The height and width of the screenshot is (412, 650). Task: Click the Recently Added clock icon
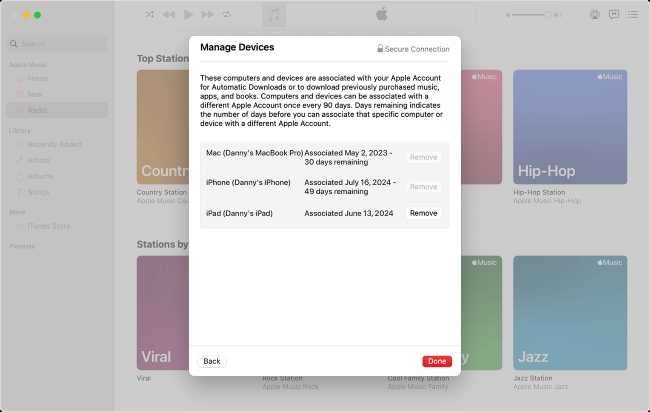19,144
